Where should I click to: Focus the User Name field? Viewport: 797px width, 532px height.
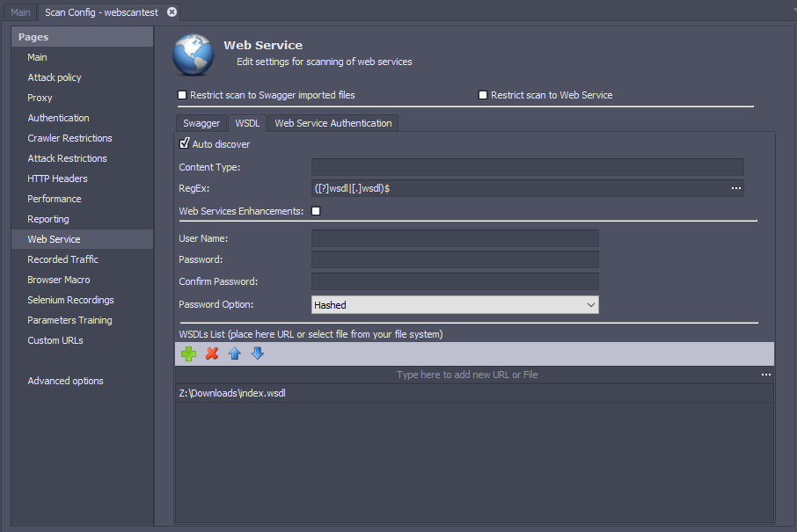[x=455, y=238]
